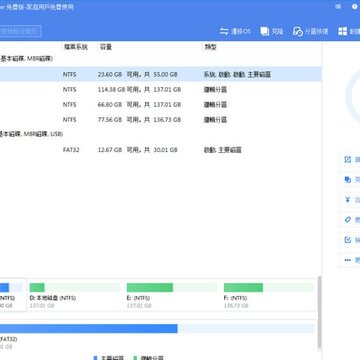360x360 pixels.
Task: Select the 55.00 GB system NTFS row
Action: pos(160,74)
